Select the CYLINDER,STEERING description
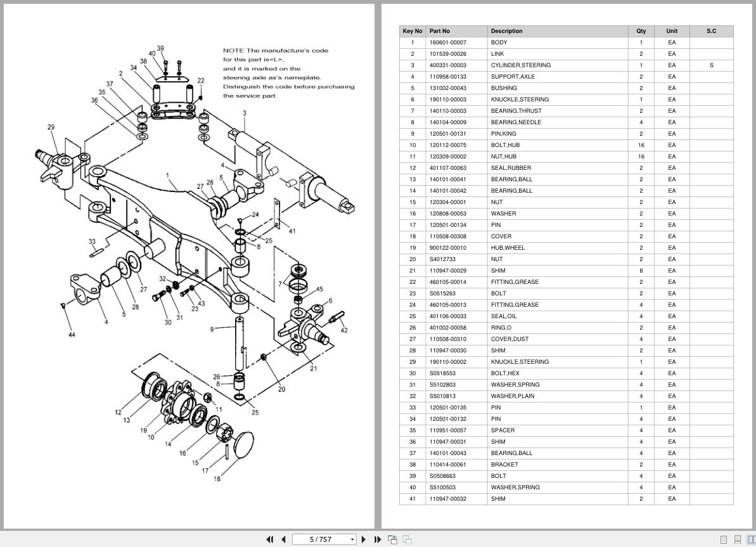The image size is (756, 547). pyautogui.click(x=521, y=65)
